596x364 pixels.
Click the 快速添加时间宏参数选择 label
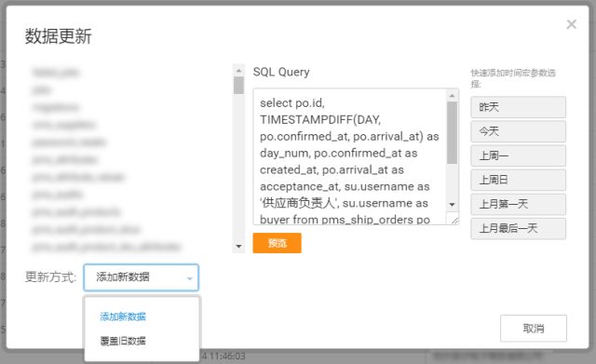[513, 78]
